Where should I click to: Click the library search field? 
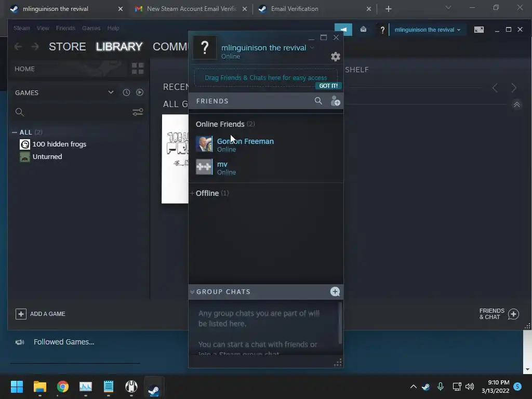tap(73, 112)
